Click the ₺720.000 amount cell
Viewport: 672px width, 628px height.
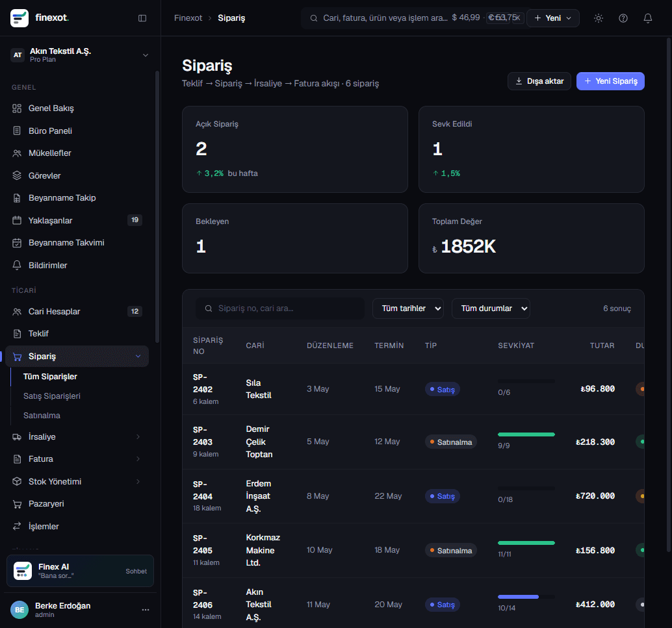[x=595, y=496]
